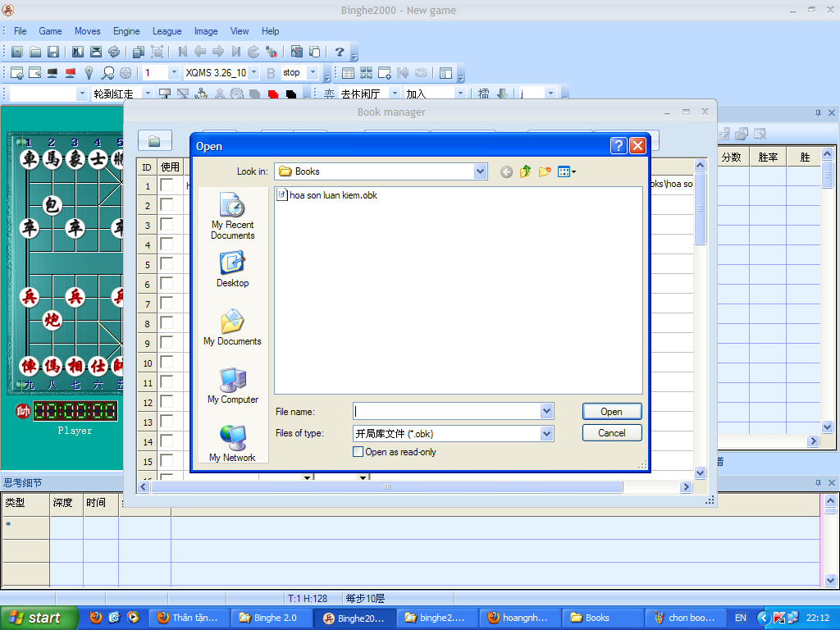This screenshot has width=840, height=630.
Task: Open the 加入 dropdown in toolbar
Action: 459,94
